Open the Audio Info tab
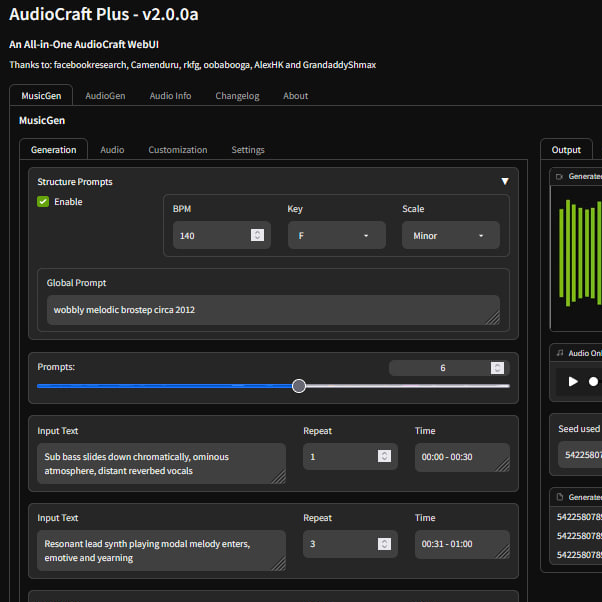602x602 pixels. click(x=170, y=96)
